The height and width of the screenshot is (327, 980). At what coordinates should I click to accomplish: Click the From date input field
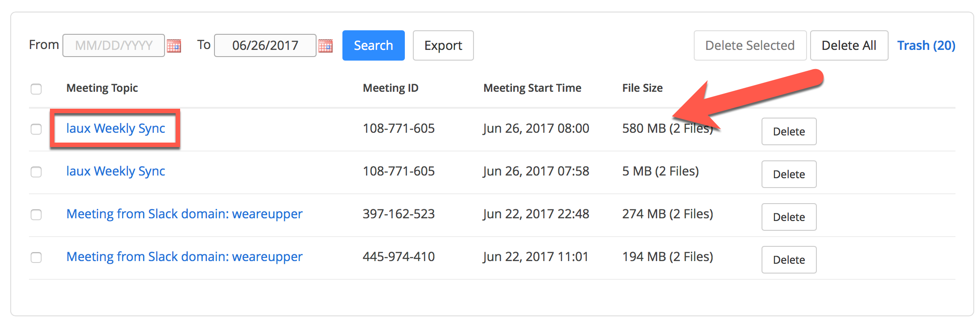click(x=114, y=45)
